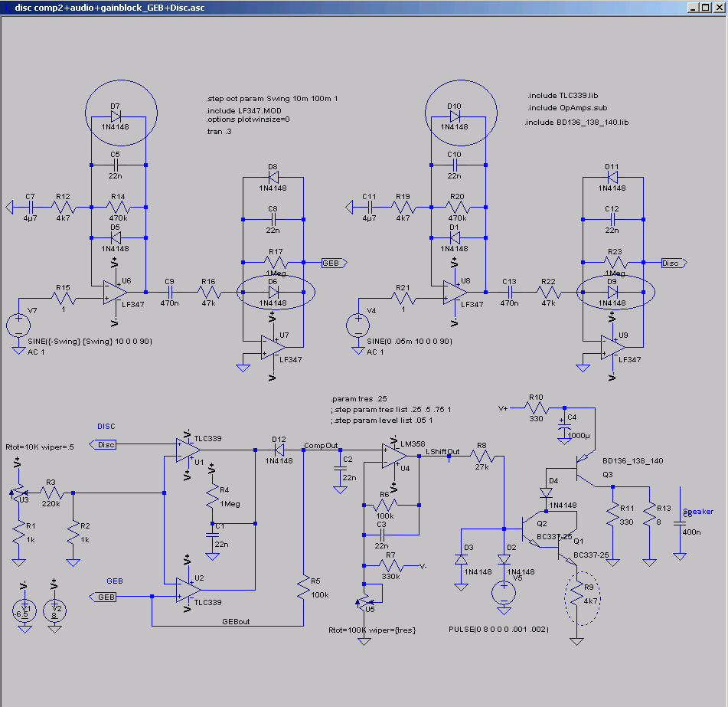Click the '.param tres .25' directive
Screen dimensions: 728x707
359,398
